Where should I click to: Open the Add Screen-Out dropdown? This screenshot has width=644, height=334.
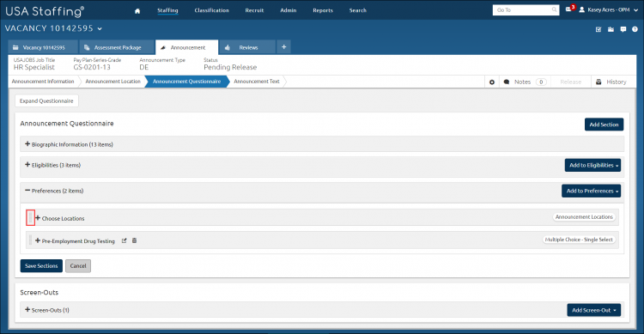click(x=594, y=310)
